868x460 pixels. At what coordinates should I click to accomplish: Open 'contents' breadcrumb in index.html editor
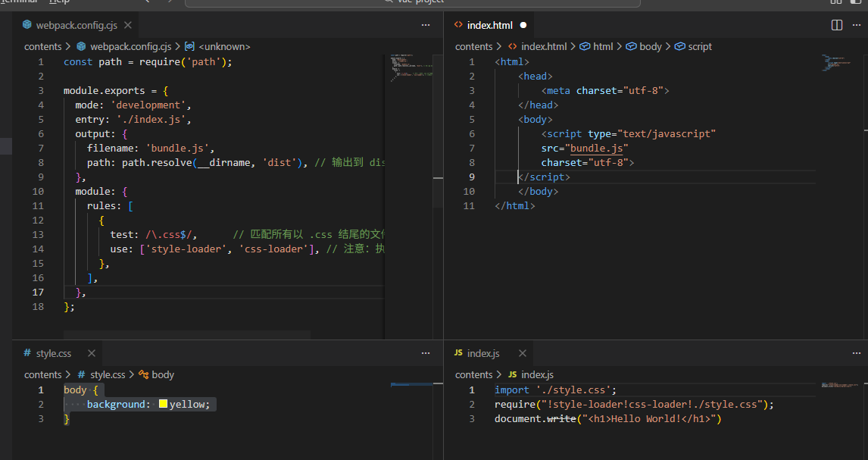click(474, 46)
